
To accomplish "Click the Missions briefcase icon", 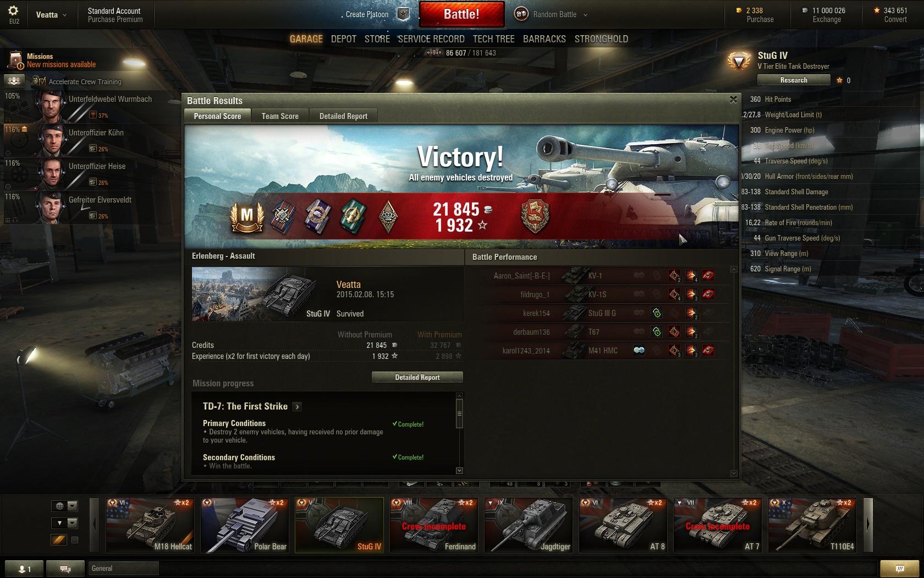I will point(15,59).
